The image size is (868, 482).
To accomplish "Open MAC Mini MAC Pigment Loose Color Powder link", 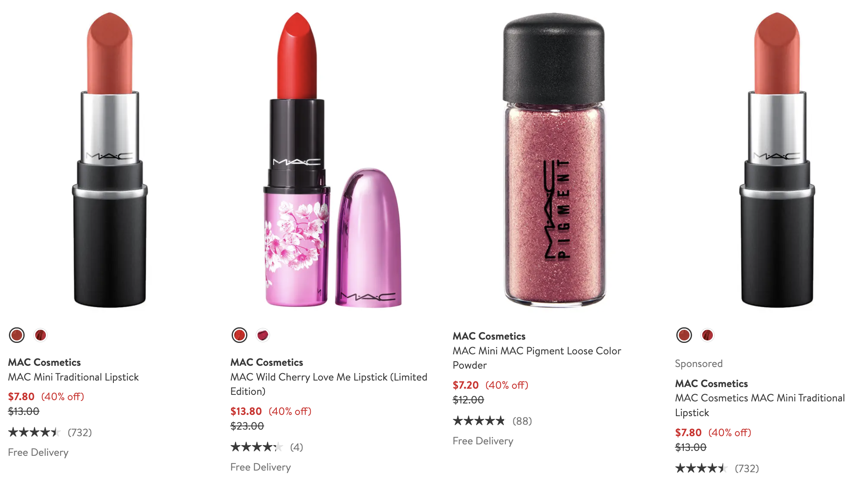I will point(537,358).
